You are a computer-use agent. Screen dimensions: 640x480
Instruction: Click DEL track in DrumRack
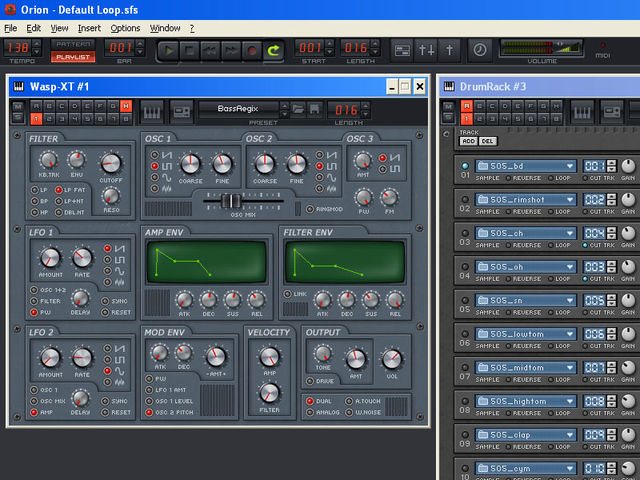(x=487, y=141)
